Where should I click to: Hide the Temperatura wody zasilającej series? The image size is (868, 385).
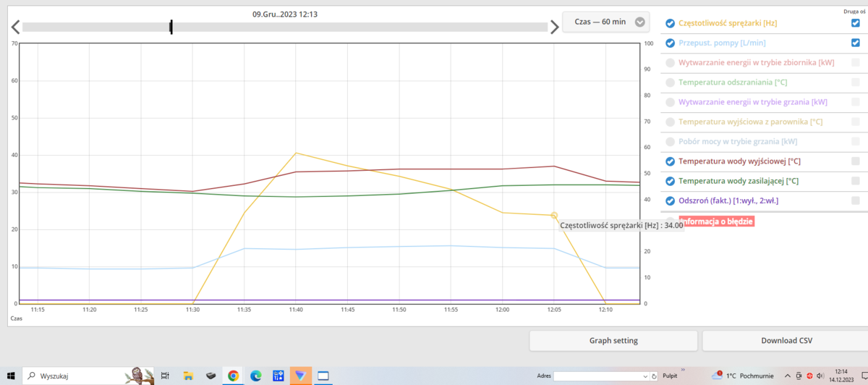pos(670,181)
